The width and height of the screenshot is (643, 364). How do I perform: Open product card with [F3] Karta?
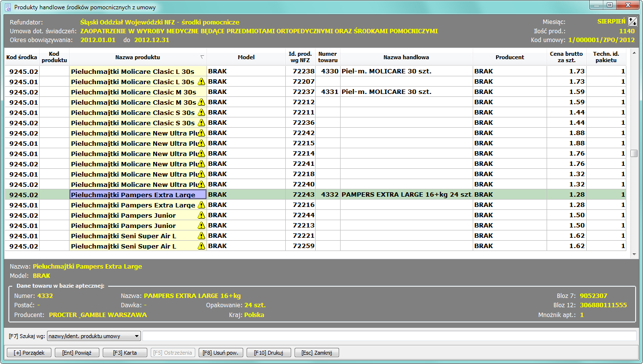(x=125, y=353)
